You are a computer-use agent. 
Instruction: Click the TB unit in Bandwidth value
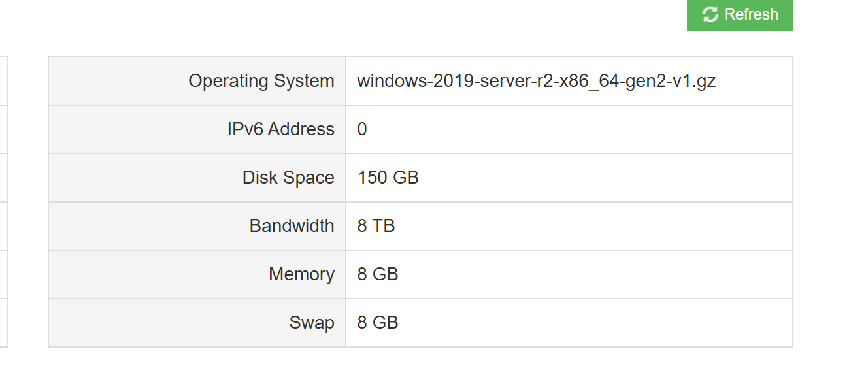(x=384, y=226)
